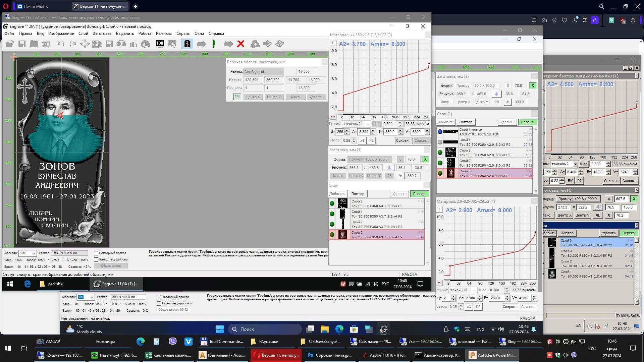Click the undo arrow icon

coord(61,44)
